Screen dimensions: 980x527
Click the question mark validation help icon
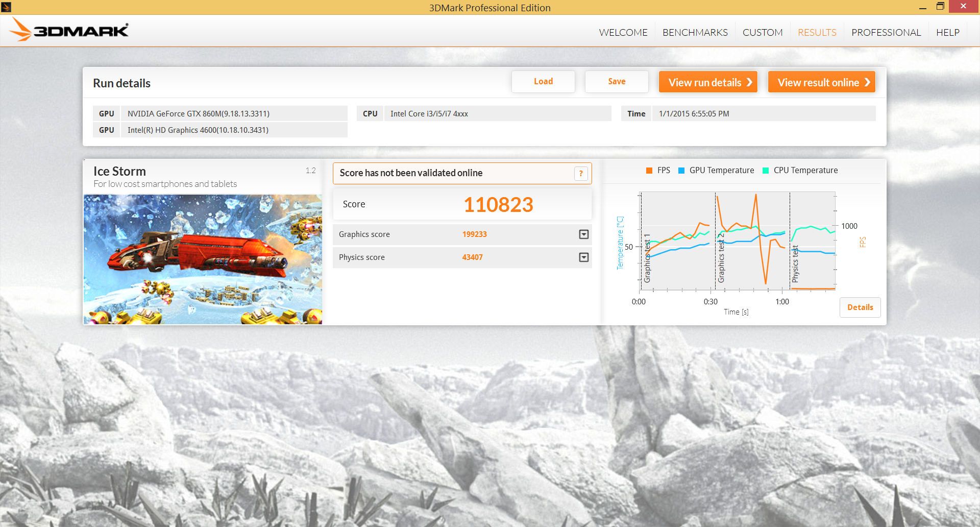581,174
